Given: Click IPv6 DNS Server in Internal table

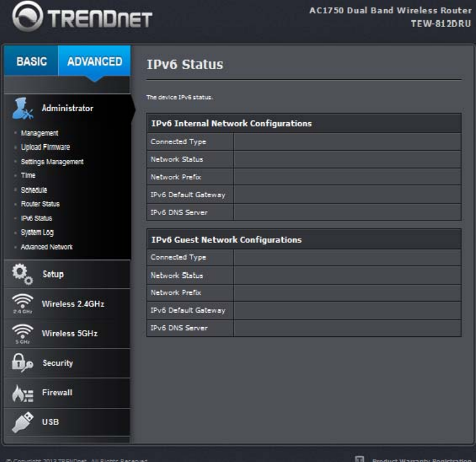Looking at the screenshot, I should (179, 212).
